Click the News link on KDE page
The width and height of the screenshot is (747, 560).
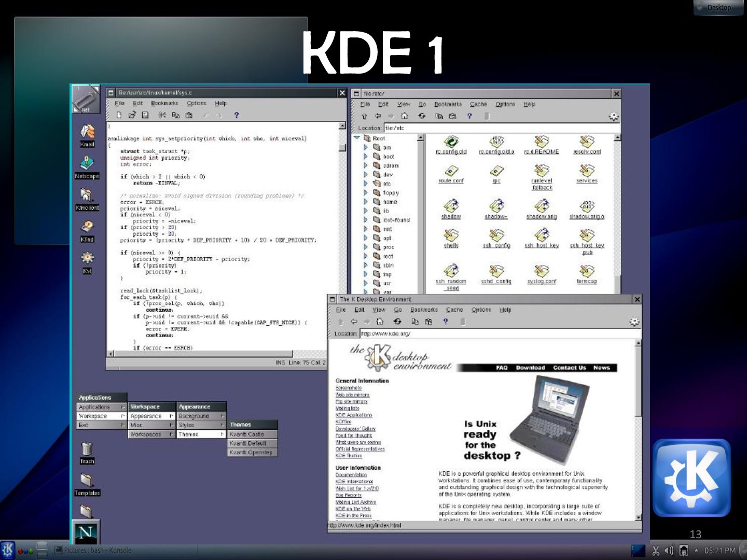coord(602,368)
